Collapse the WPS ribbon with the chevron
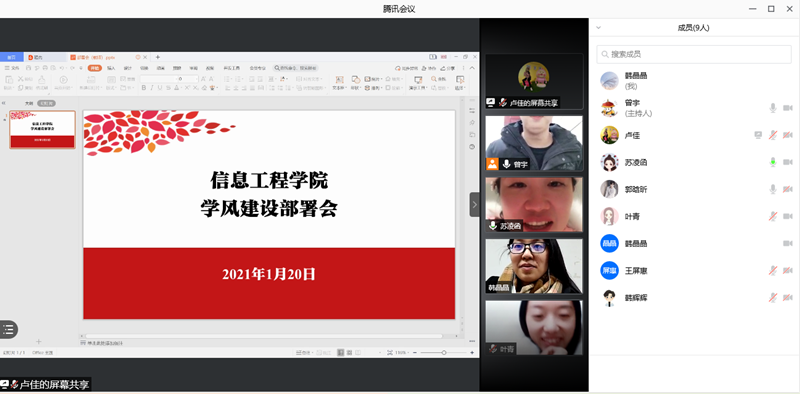The width and height of the screenshot is (800, 394). (x=472, y=68)
